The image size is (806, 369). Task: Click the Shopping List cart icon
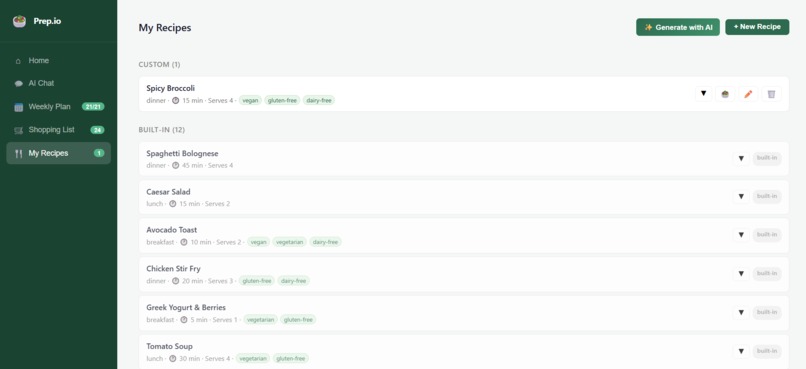(x=19, y=130)
